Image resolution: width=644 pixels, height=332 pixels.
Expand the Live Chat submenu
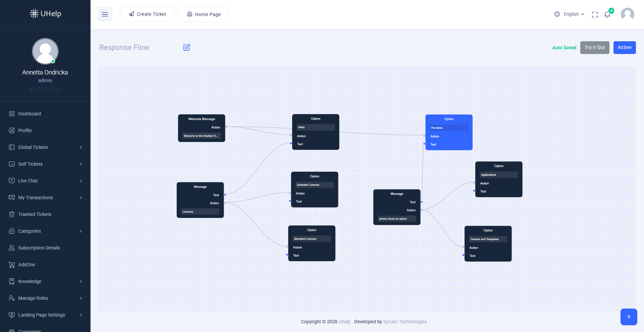click(x=81, y=181)
